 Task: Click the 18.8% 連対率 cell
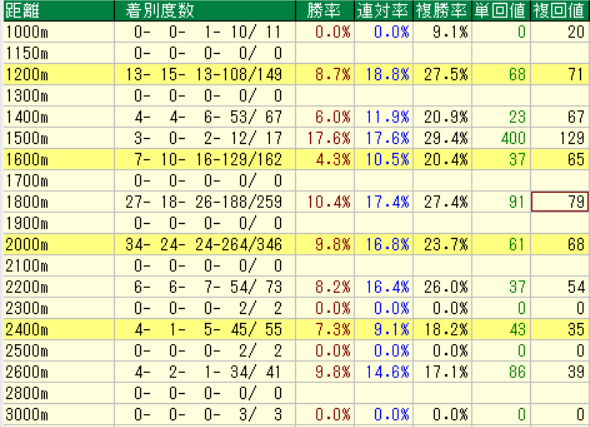(383, 74)
